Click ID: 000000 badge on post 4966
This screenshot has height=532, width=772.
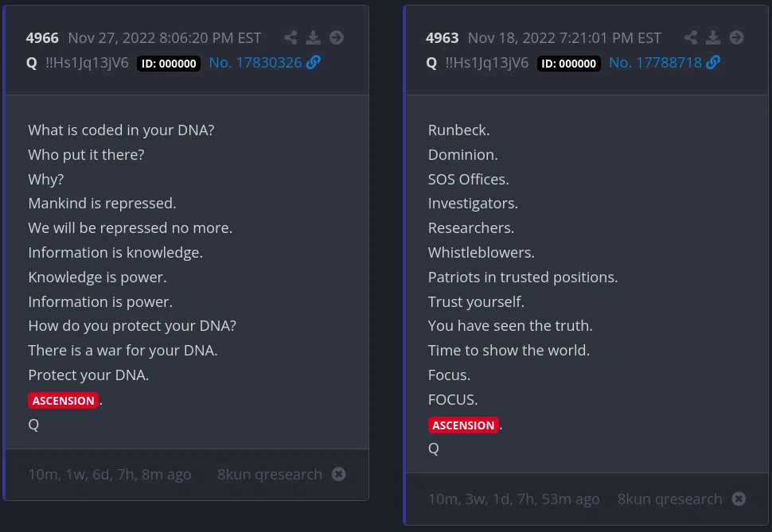(169, 64)
